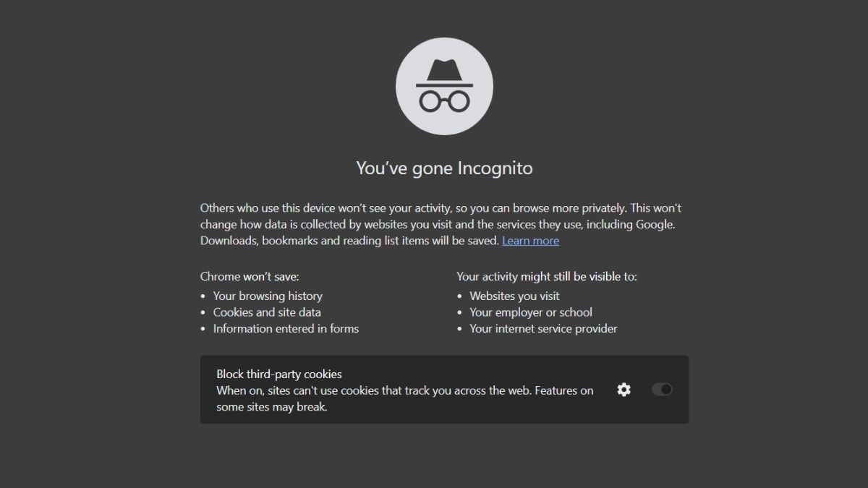Enable the Block third-party cookies toggle

point(662,390)
